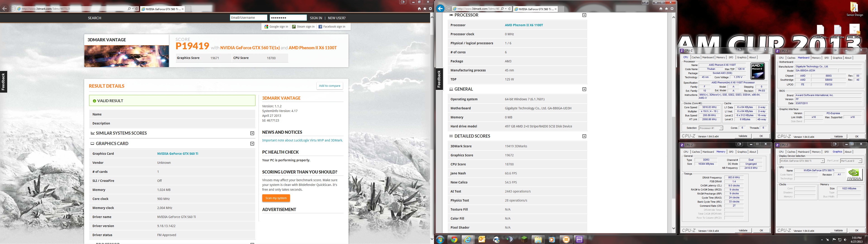The height and width of the screenshot is (244, 868).
Task: Open NVIDIA GeForce GTX 560 Ti graphics card link
Action: pyautogui.click(x=178, y=154)
